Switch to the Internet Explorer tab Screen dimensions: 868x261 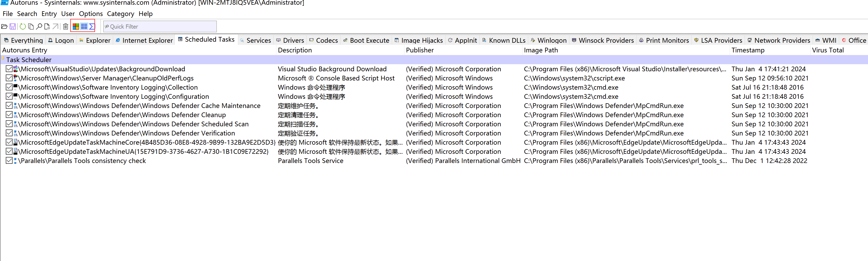(144, 40)
